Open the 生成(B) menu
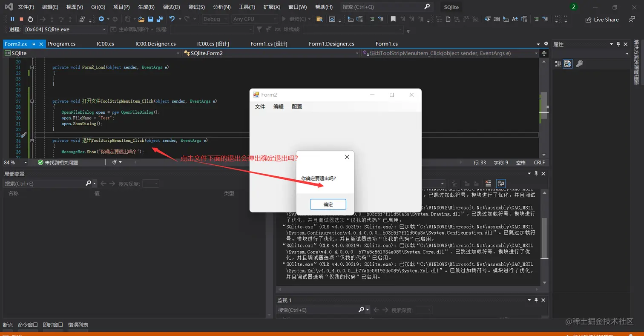644x336 pixels. pos(147,7)
